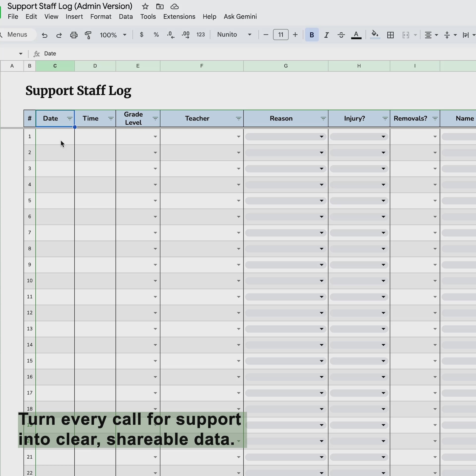Click the font size input box
This screenshot has width=476, height=476.
pyautogui.click(x=280, y=35)
